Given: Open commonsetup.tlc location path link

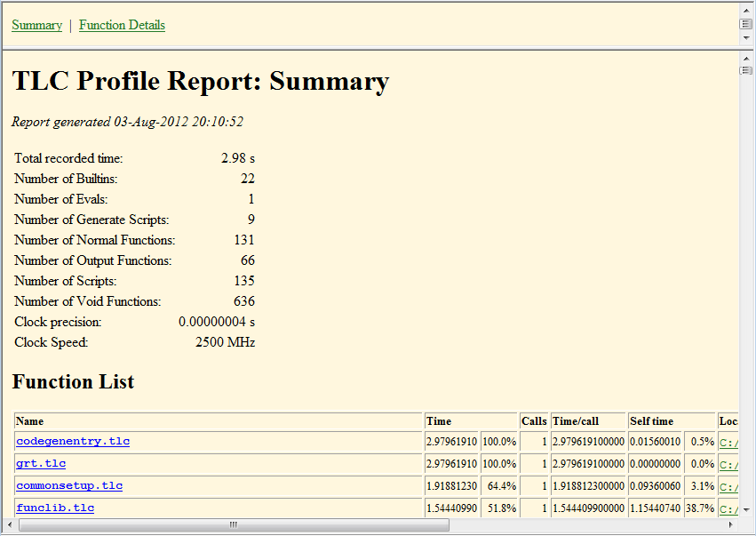Looking at the screenshot, I should [728, 486].
